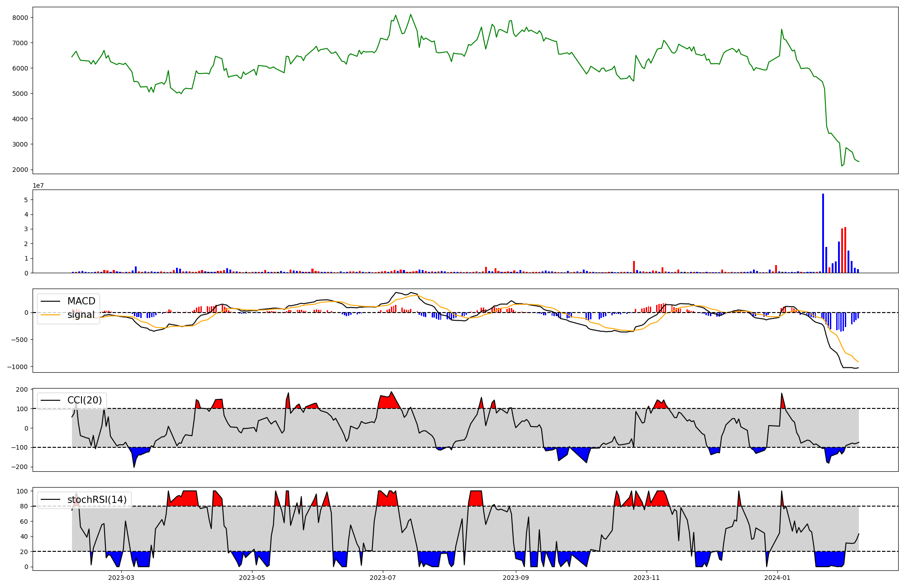Click the 2023-07 x-axis date label

tap(383, 578)
